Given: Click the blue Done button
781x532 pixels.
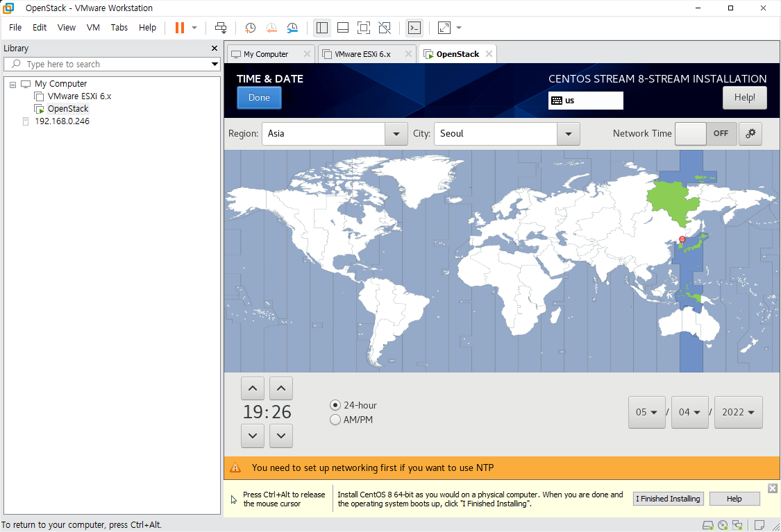Looking at the screenshot, I should [259, 98].
